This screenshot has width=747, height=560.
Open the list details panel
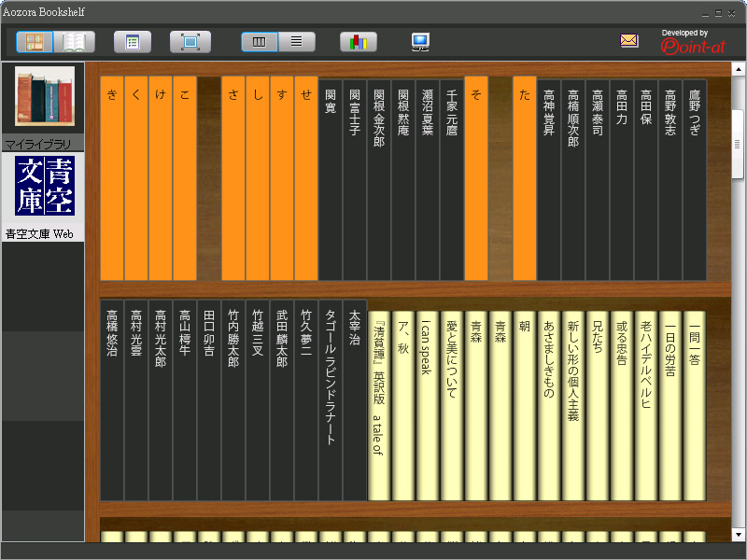click(x=132, y=41)
